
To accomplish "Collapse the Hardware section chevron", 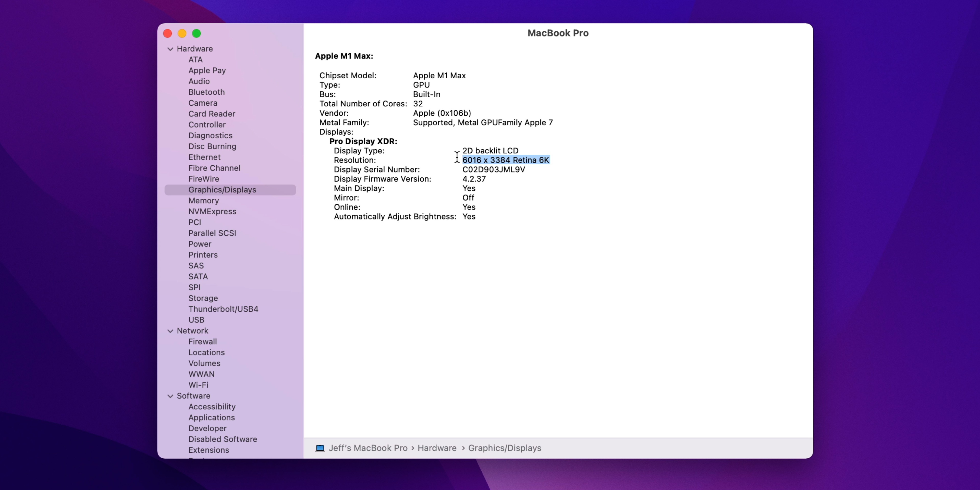I will pyautogui.click(x=170, y=49).
